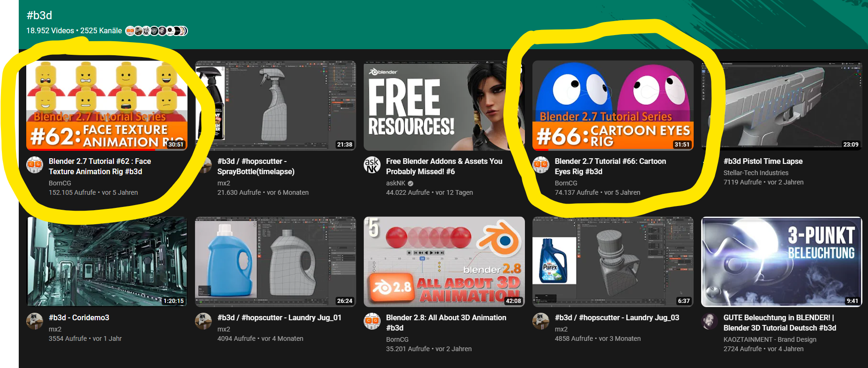Click mx2 avatar beside Laundry Jug_03 video

click(x=541, y=321)
